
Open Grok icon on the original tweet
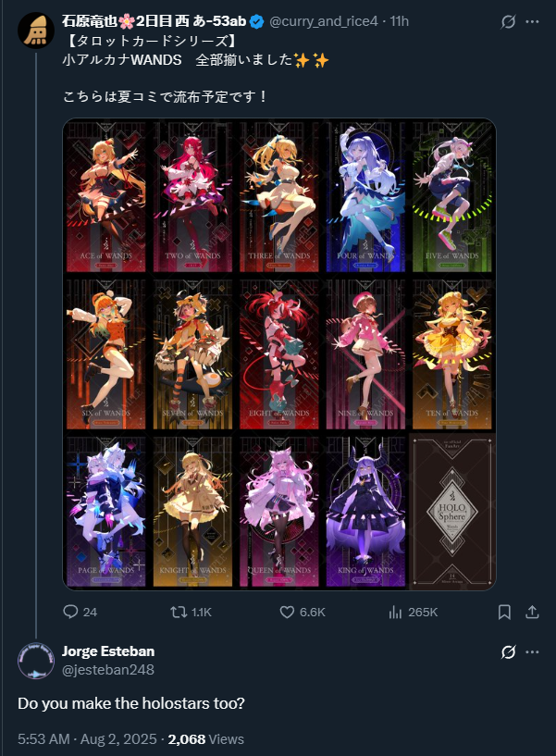click(508, 21)
